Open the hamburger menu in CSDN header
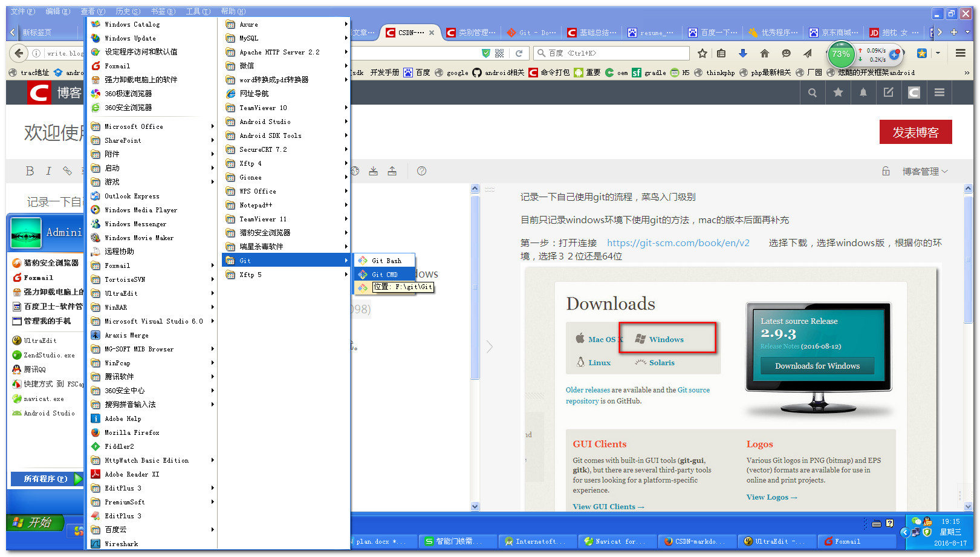 [939, 93]
